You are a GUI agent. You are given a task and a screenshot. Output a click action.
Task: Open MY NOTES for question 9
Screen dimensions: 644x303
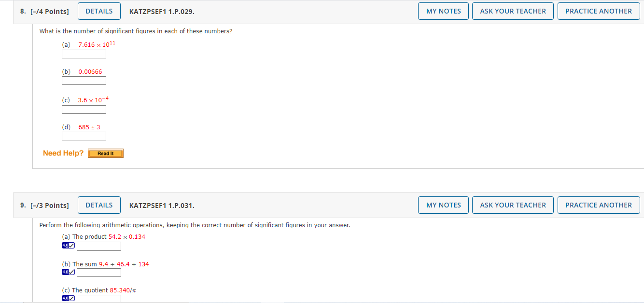click(x=444, y=205)
